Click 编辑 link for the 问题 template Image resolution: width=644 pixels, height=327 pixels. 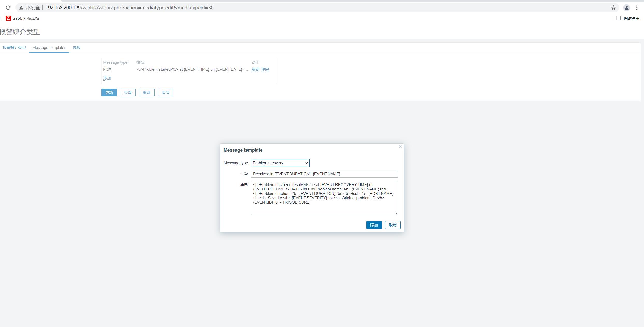[255, 69]
